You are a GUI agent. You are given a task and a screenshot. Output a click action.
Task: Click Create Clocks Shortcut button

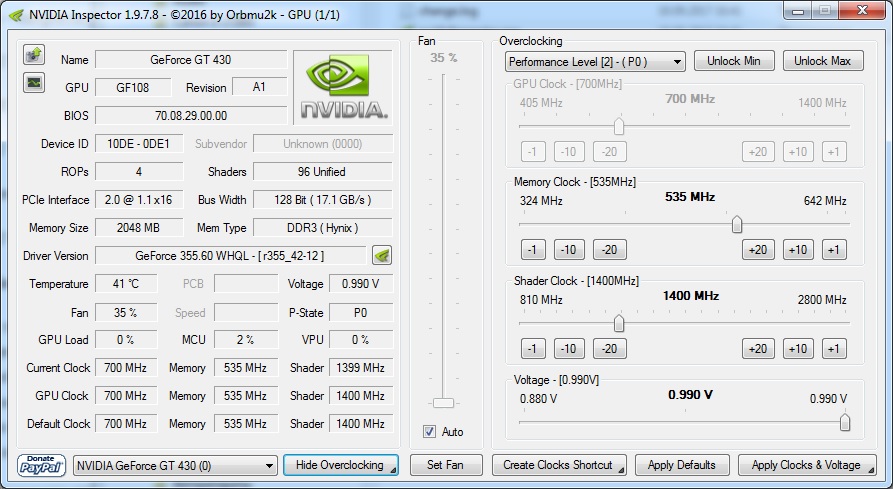coord(559,465)
